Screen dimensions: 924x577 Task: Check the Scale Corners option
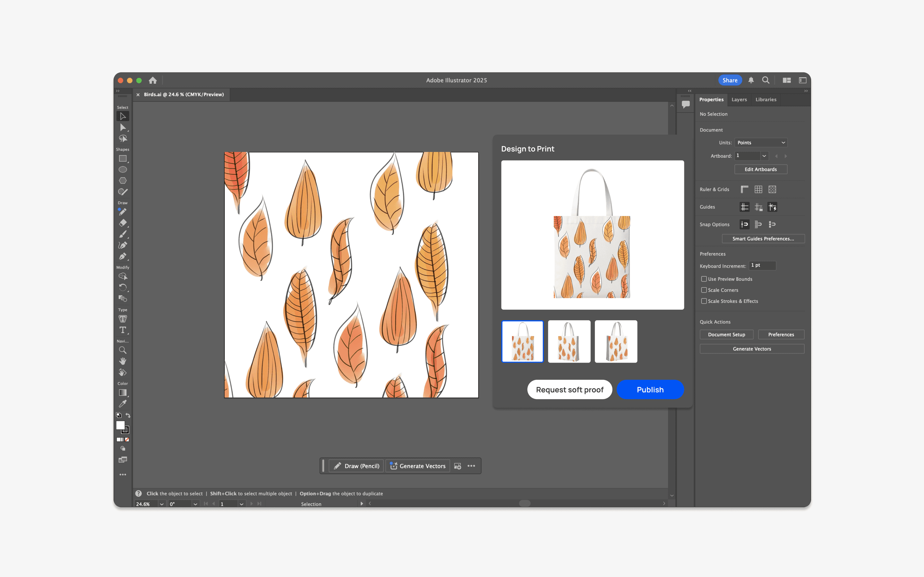[704, 290]
